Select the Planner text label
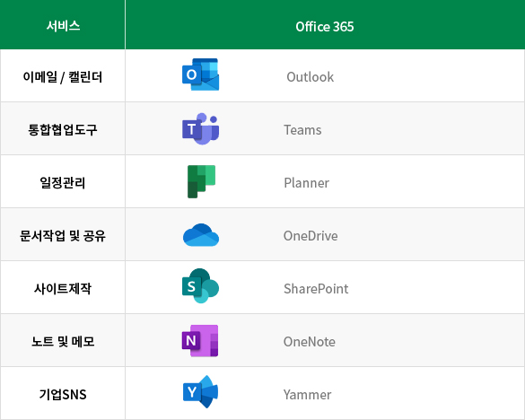Screen dimensions: 525x420 point(306,183)
